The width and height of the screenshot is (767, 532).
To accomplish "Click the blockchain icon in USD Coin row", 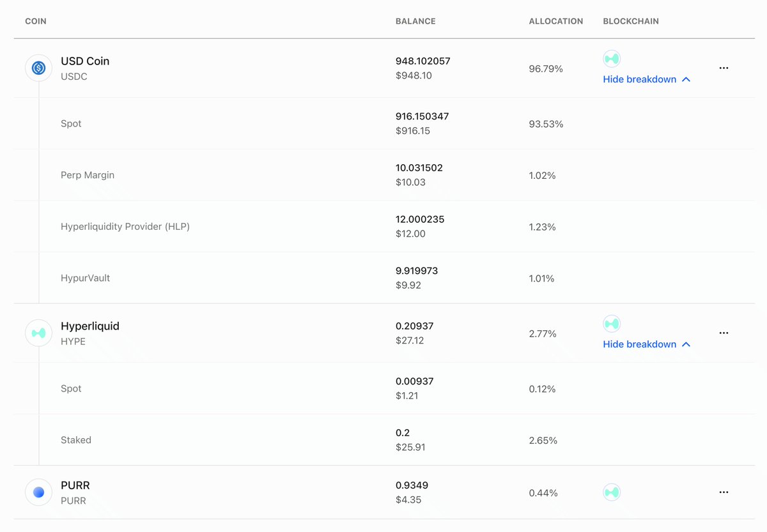I will [612, 59].
